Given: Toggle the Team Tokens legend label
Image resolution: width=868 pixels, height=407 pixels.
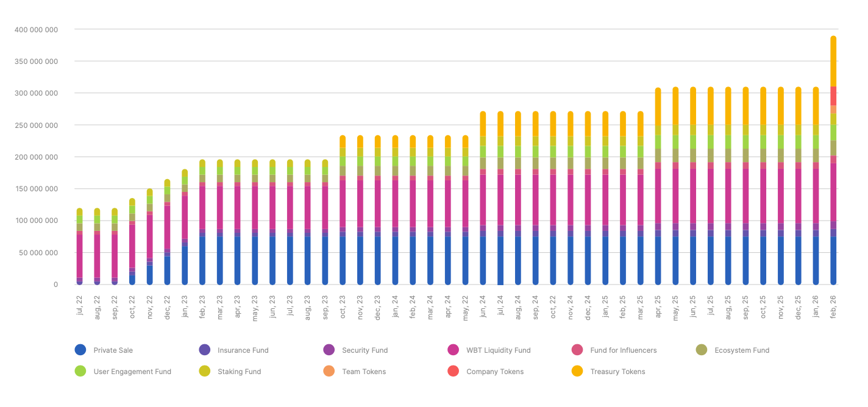Looking at the screenshot, I should [x=364, y=372].
